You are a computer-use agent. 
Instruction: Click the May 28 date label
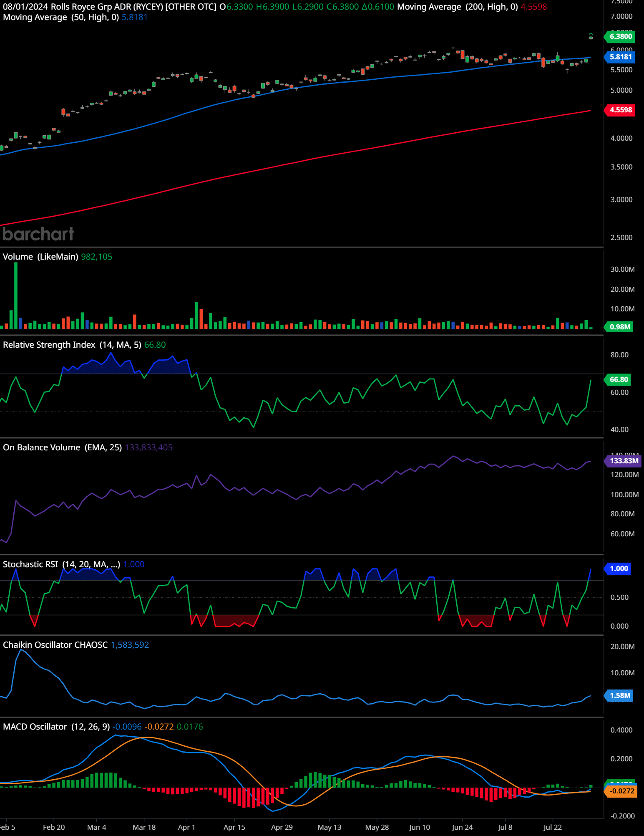tap(377, 827)
